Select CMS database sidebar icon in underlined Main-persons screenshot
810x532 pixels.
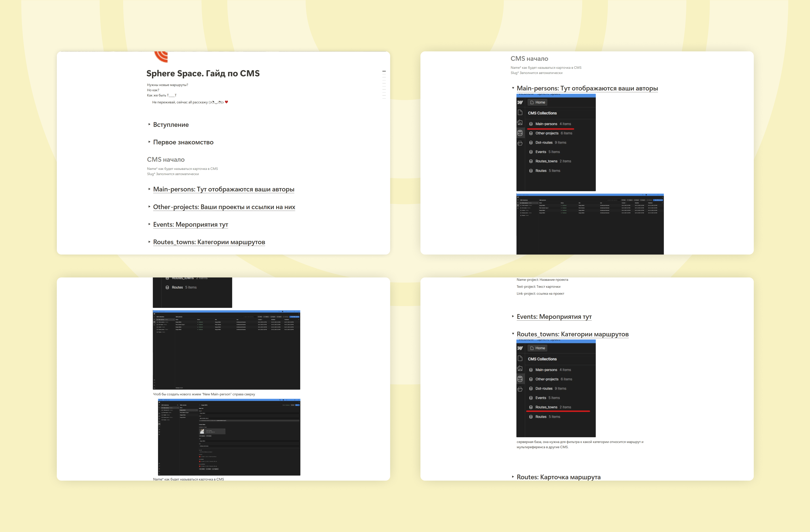tap(520, 133)
